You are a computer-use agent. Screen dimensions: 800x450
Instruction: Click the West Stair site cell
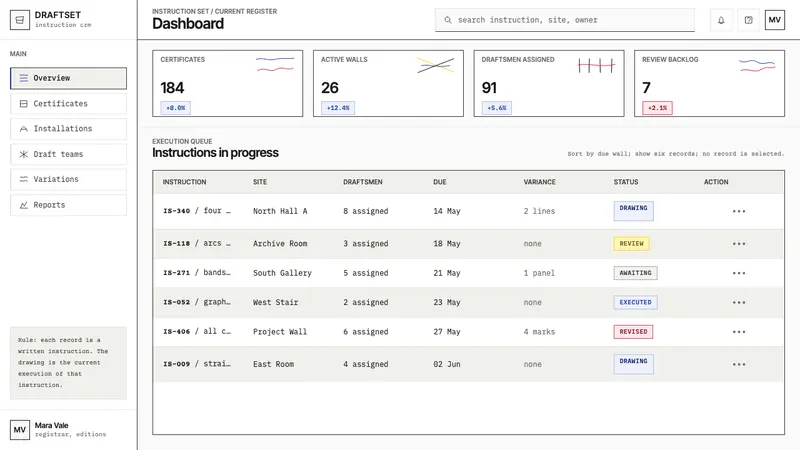[x=276, y=303]
